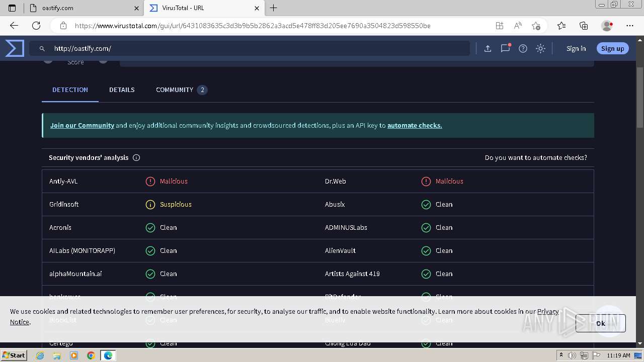644x362 pixels.
Task: Toggle the light/dark theme icon
Action: (x=540, y=49)
